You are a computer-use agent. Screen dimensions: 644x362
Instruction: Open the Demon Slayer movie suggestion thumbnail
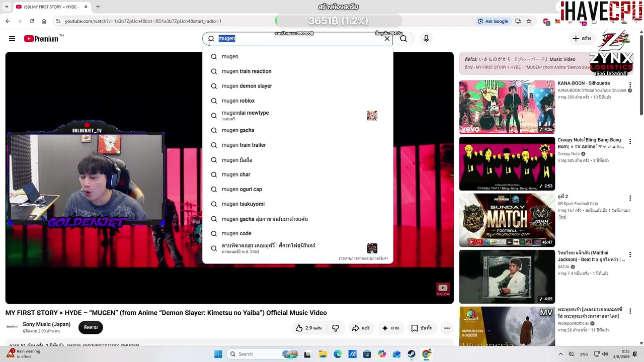(x=372, y=248)
